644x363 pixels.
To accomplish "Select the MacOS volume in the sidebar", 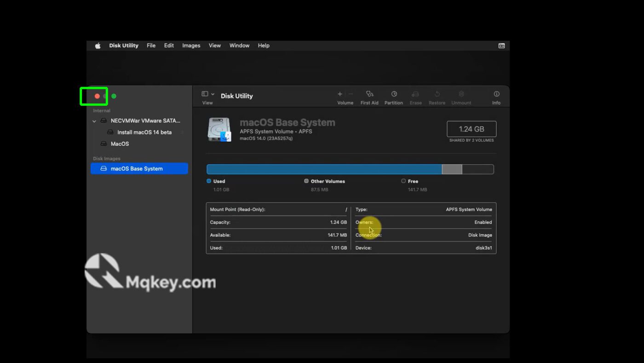I will point(140,144).
